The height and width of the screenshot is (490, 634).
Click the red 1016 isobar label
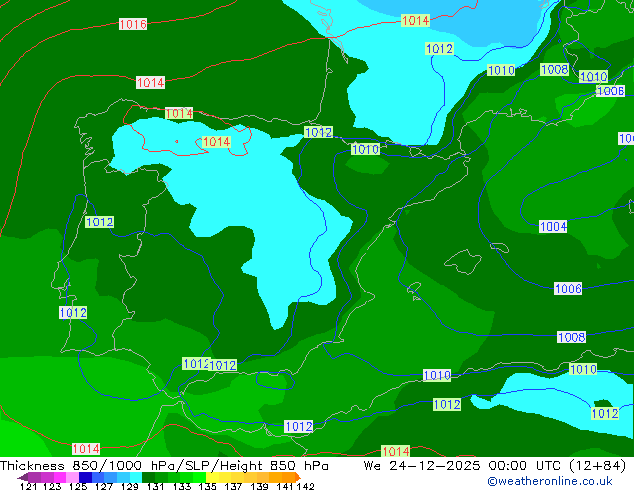(133, 24)
